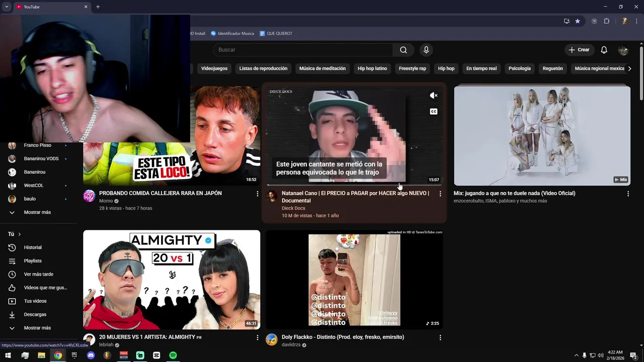Click the round extension icon beside puzzle
Viewport: 644px width, 362px height.
tap(594, 21)
